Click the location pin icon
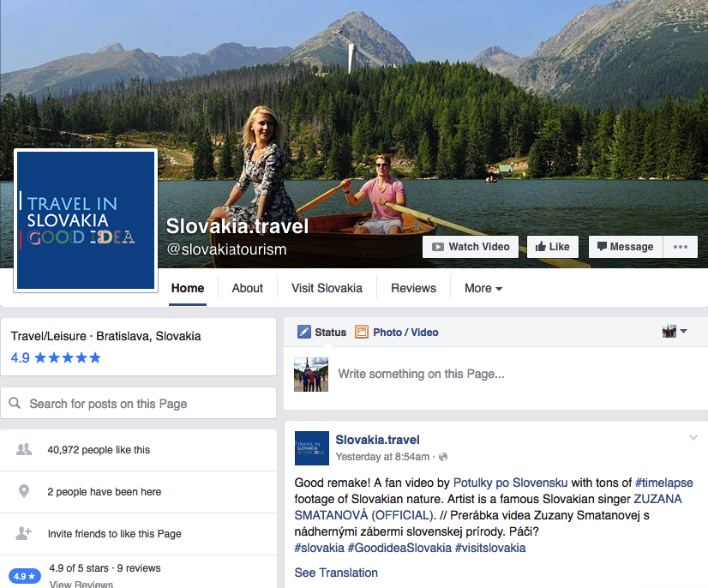 (x=24, y=491)
